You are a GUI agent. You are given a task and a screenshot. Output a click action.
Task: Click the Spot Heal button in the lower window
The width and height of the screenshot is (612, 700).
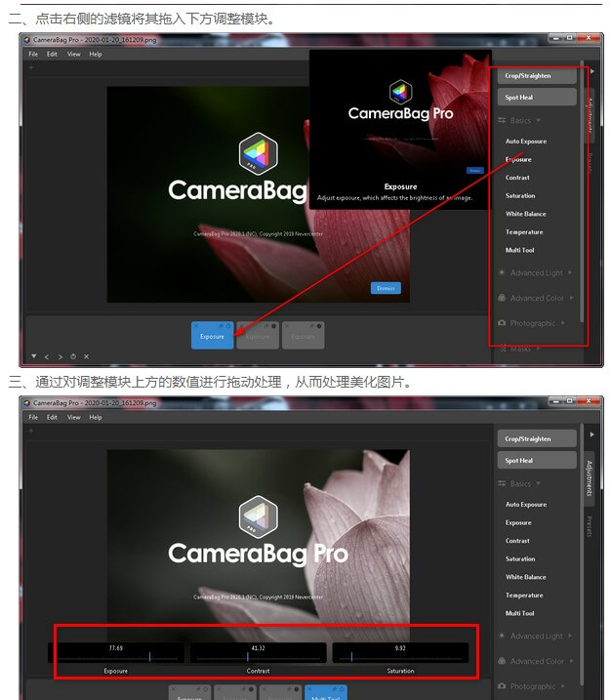537,460
